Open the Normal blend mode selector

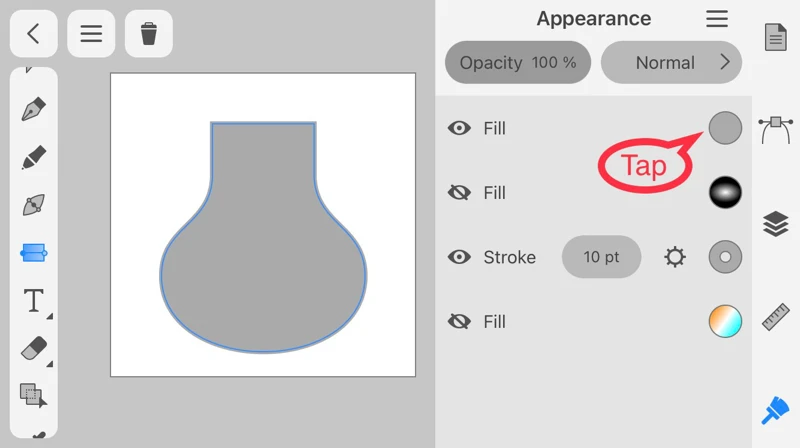(671, 62)
